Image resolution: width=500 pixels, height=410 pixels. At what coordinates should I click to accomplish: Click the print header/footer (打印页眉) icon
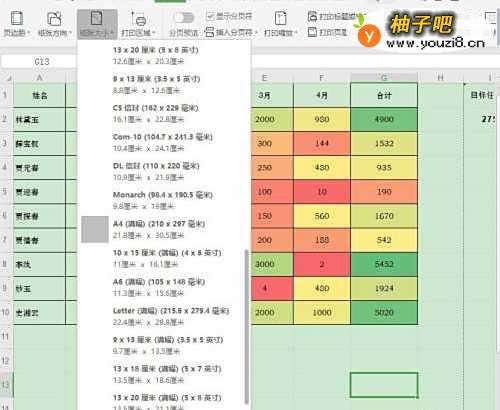click(x=312, y=32)
